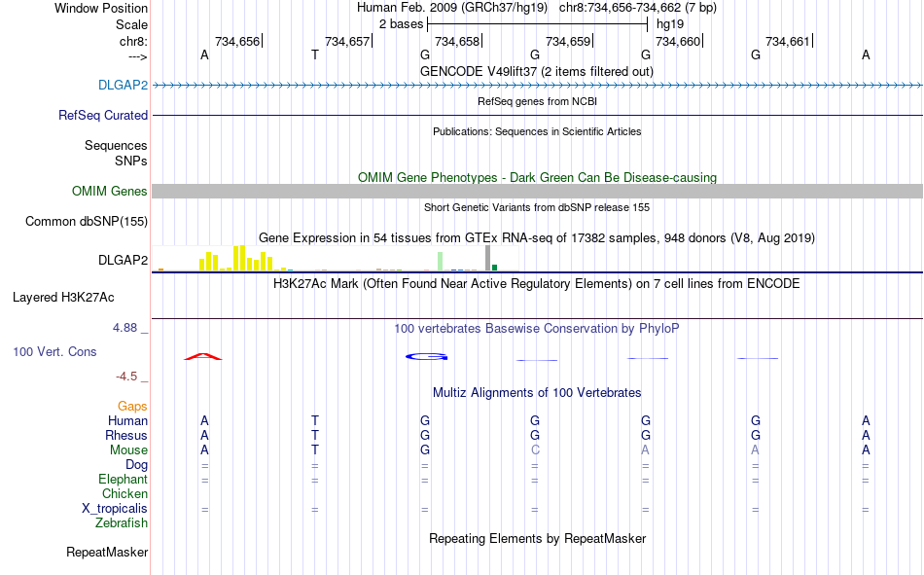The image size is (924, 575).
Task: Click the 2 bases scale bar
Action: (x=538, y=24)
